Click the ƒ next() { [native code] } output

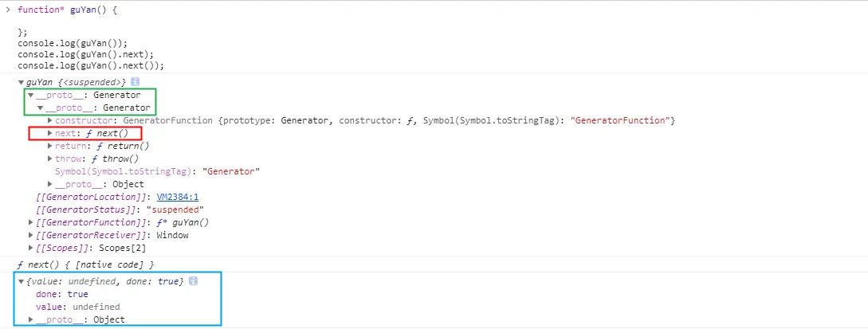click(x=85, y=264)
